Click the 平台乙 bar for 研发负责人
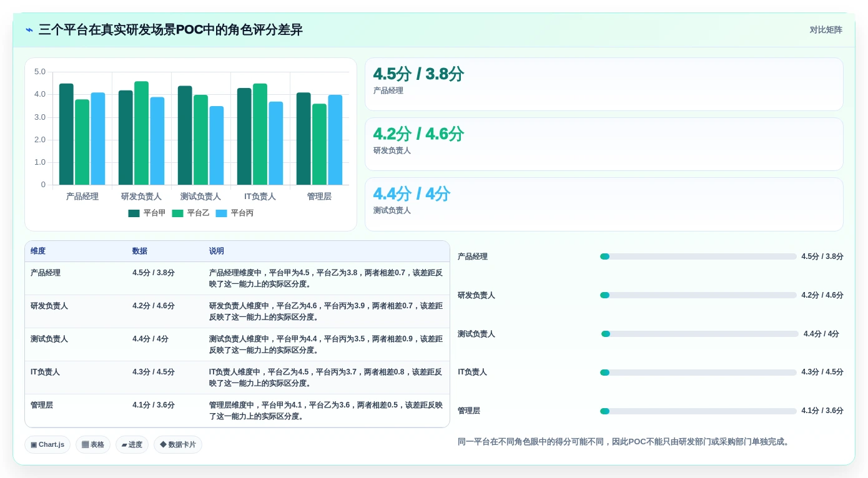This screenshot has height=478, width=868. point(141,133)
